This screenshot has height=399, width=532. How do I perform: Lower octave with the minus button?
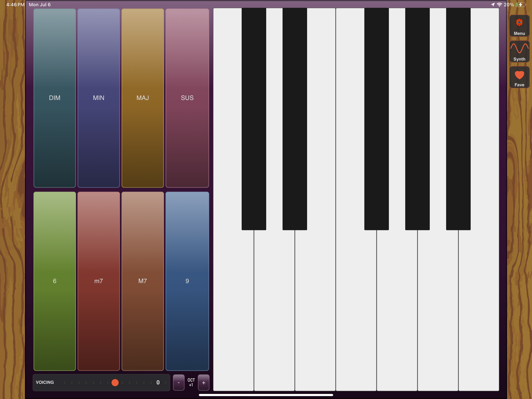(x=179, y=383)
